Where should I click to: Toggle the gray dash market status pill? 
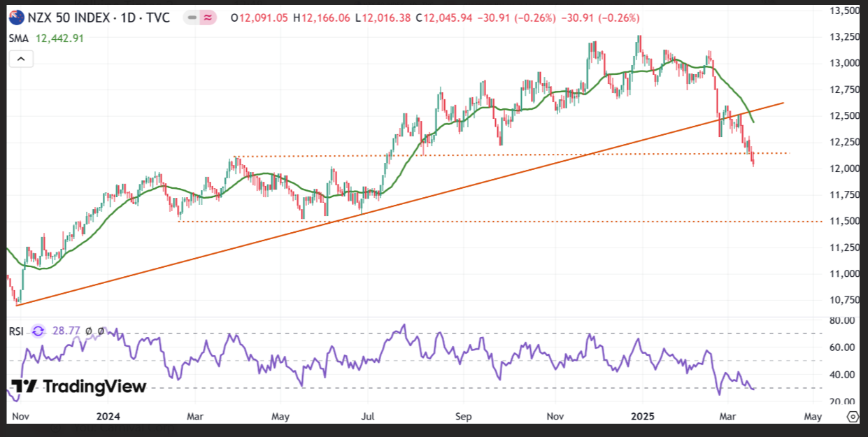click(x=192, y=17)
